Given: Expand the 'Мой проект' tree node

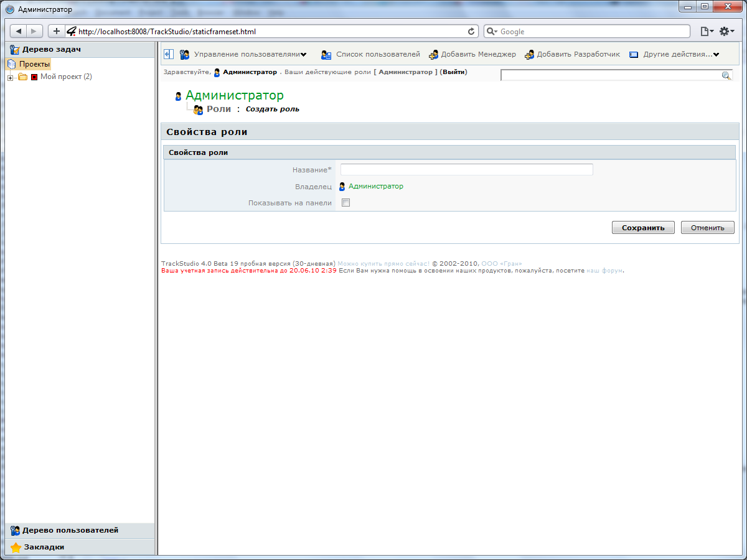Looking at the screenshot, I should click(10, 77).
